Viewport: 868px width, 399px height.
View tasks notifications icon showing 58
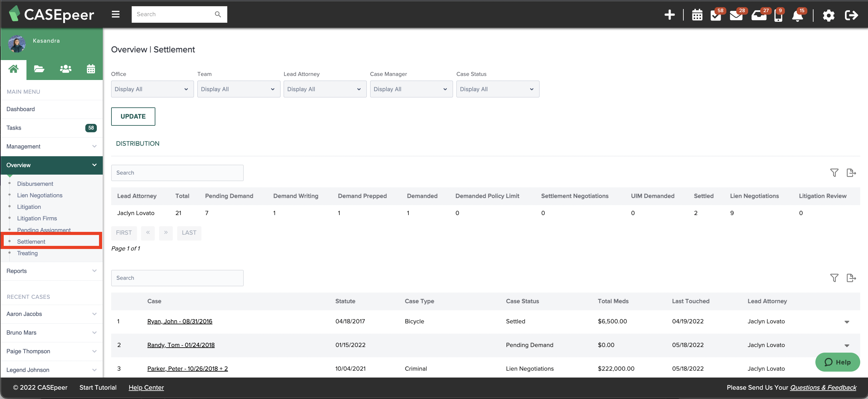tap(716, 16)
